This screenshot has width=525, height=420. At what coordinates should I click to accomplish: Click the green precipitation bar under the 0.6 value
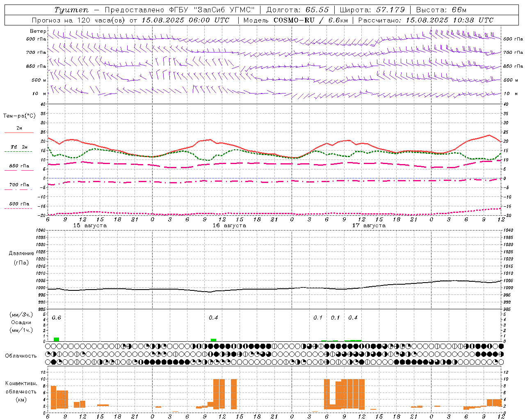(56, 339)
